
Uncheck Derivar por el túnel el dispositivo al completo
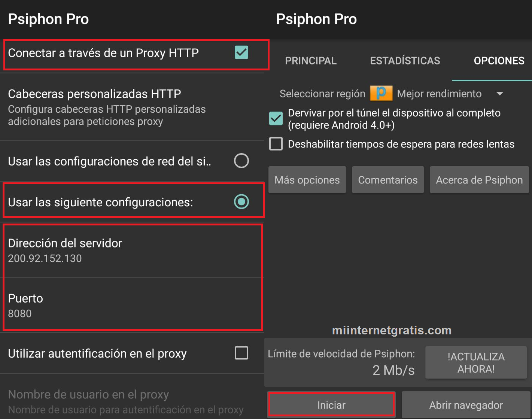click(276, 118)
